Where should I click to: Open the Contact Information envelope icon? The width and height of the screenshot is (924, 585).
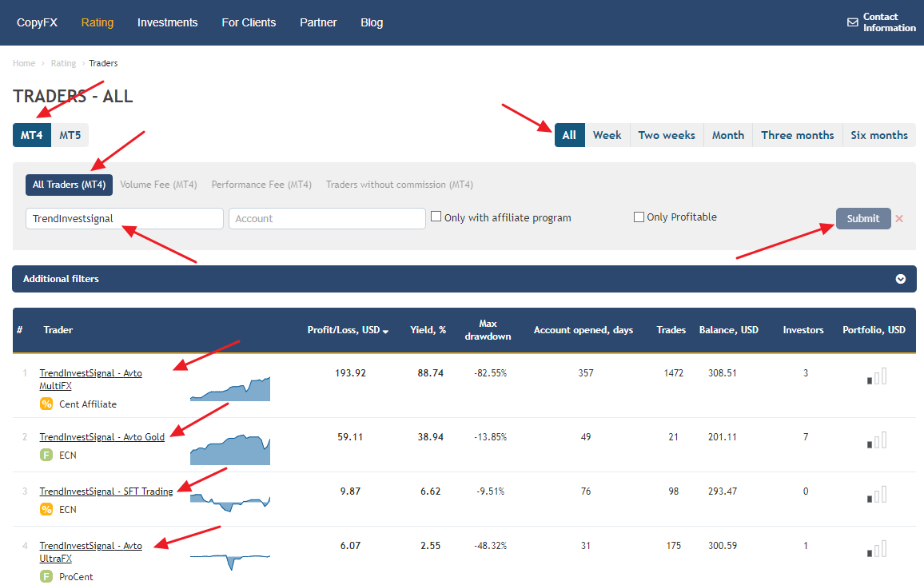(852, 22)
